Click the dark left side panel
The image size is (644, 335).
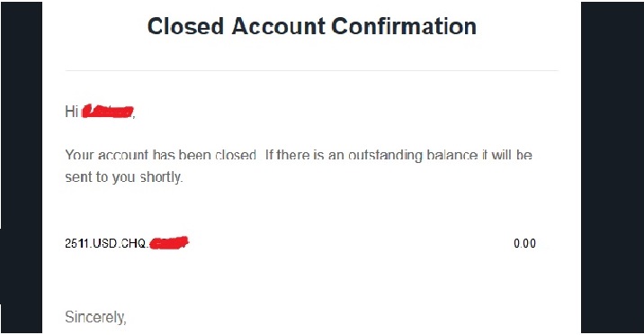tap(21, 167)
